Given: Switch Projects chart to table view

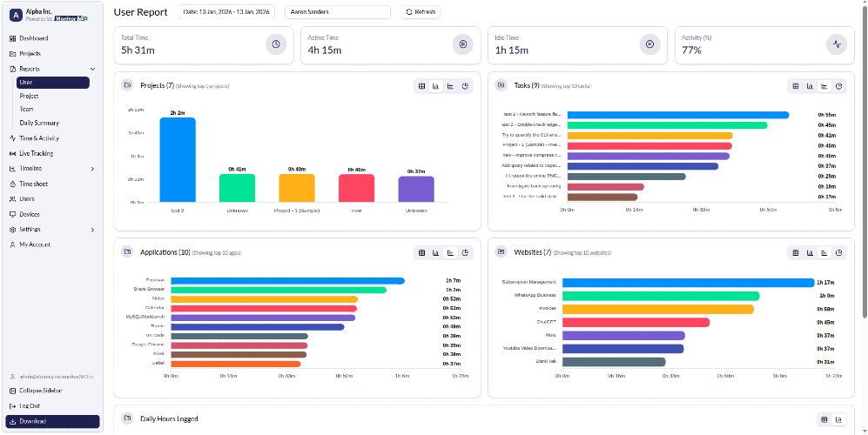Looking at the screenshot, I should (421, 86).
